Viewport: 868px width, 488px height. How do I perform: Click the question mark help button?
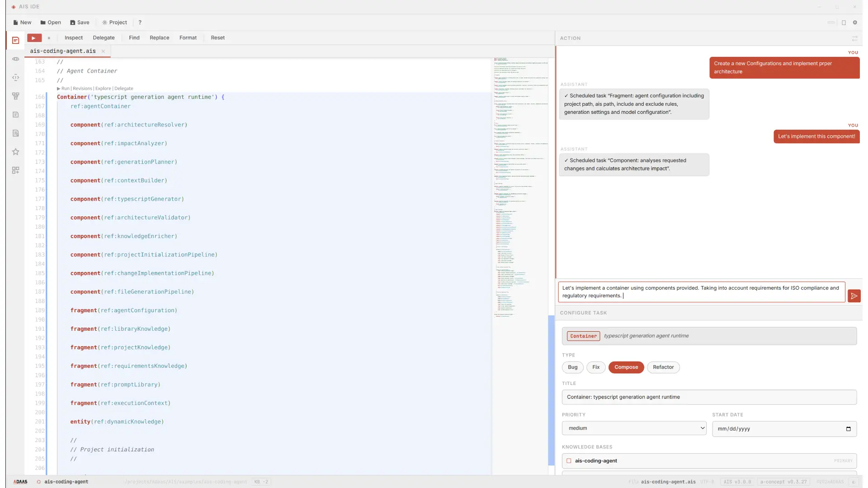click(x=140, y=23)
